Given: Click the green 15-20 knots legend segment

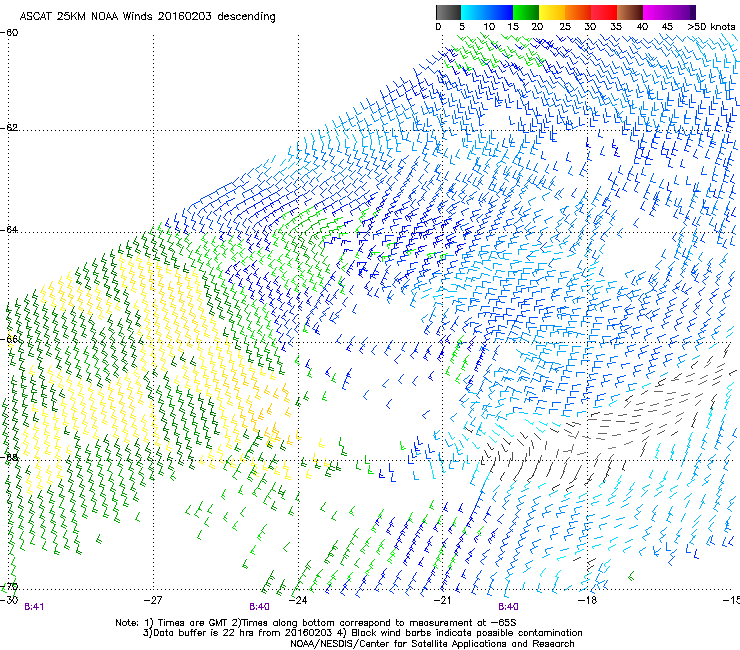Looking at the screenshot, I should (x=526, y=12).
